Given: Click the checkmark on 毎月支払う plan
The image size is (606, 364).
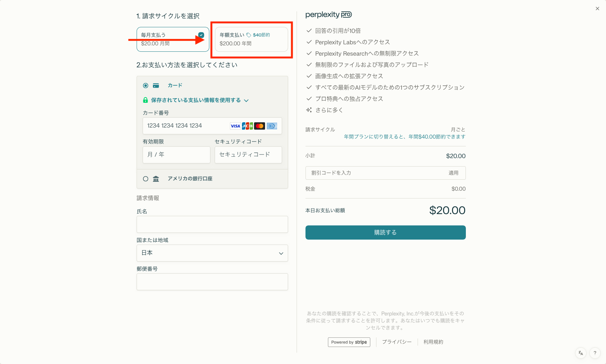Looking at the screenshot, I should [201, 35].
